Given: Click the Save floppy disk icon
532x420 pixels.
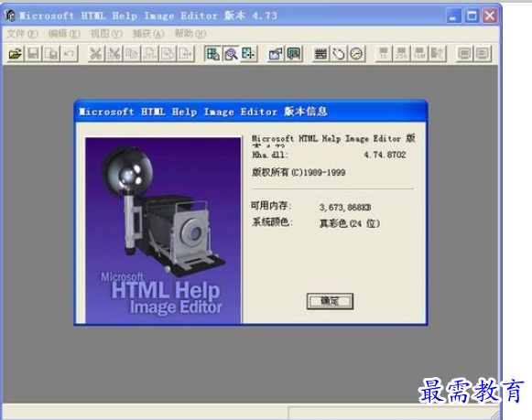Looking at the screenshot, I should click(x=33, y=54).
